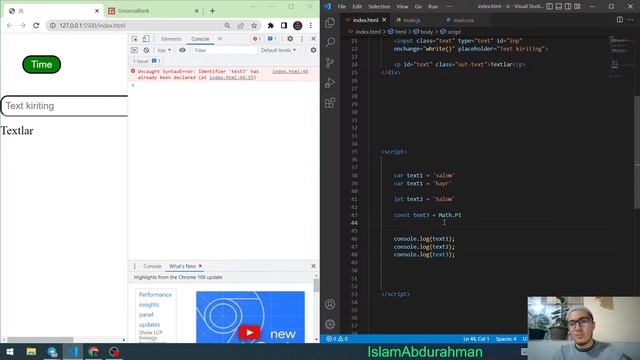Open Explorer in VS Code activity bar
Viewport: 640px width, 360px height.
(330, 22)
